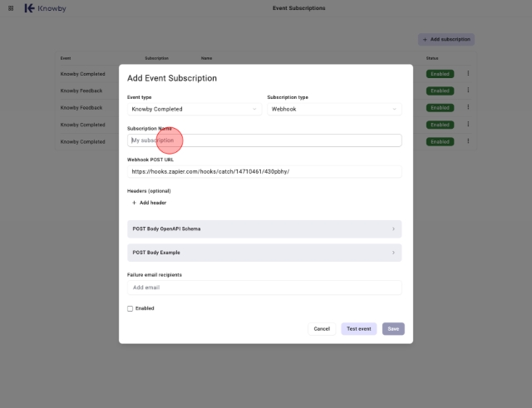Tick the Enabled checkbox
Viewport: 532px width, 408px height.
130,308
